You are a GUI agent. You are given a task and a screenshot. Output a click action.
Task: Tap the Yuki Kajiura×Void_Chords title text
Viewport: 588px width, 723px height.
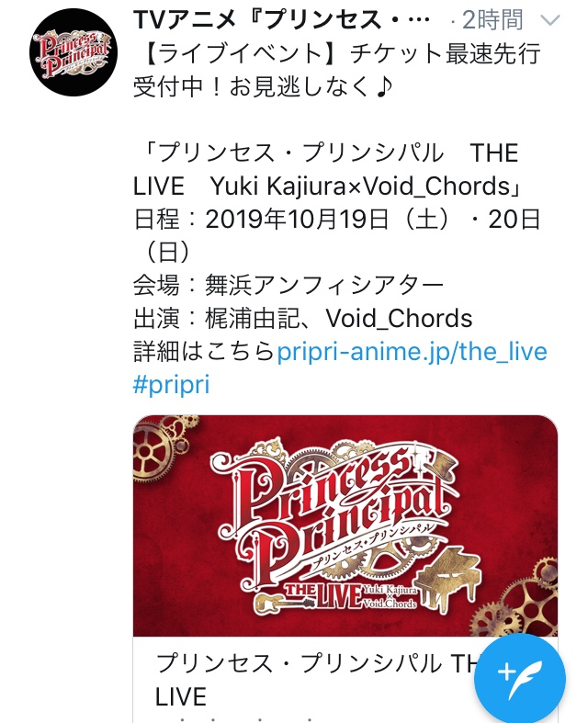(x=366, y=186)
